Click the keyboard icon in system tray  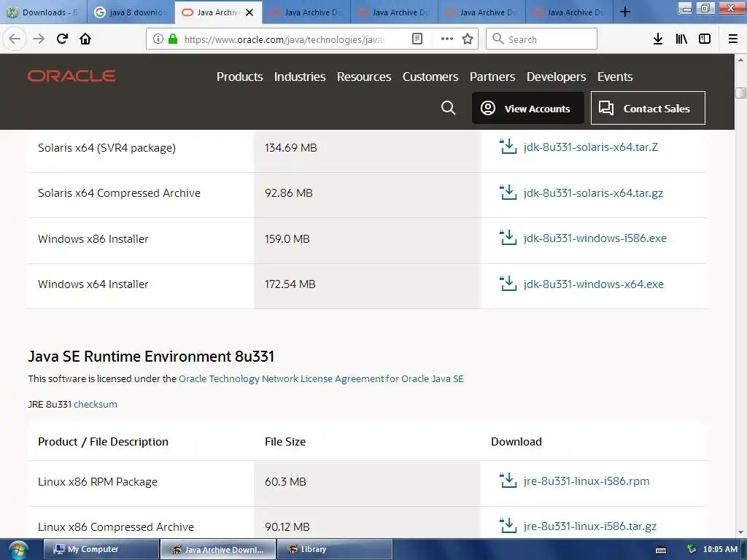[x=661, y=550]
